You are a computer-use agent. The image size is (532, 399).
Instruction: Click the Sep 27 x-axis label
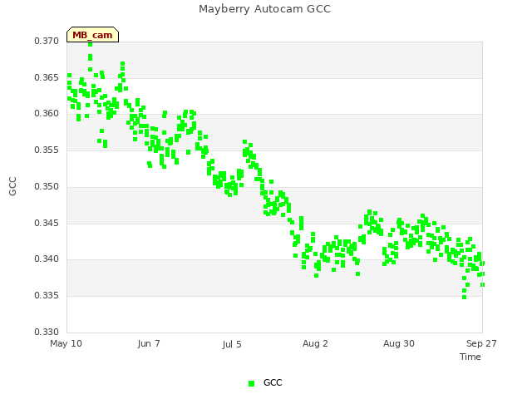(x=481, y=343)
